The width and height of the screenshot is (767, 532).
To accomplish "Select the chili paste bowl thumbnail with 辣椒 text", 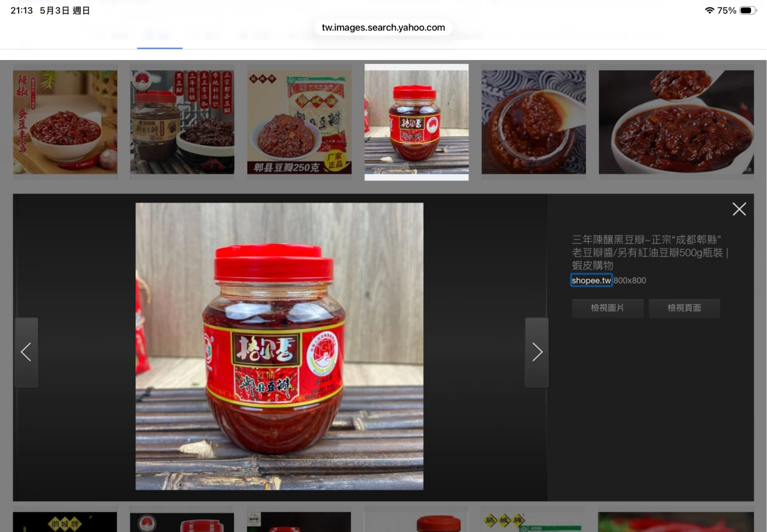I will pos(65,122).
